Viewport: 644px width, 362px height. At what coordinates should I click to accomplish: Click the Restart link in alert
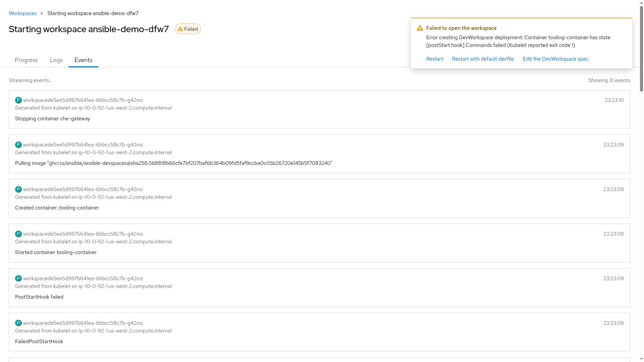434,59
